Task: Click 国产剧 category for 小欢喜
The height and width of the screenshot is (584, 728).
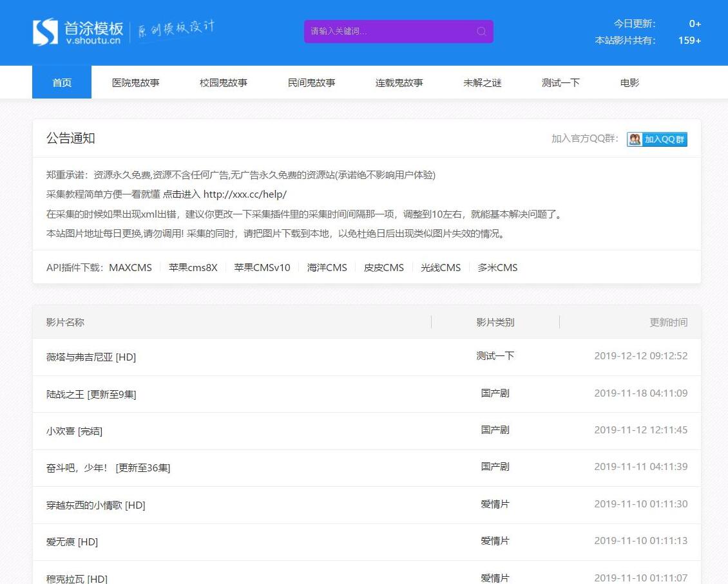Action: tap(495, 429)
